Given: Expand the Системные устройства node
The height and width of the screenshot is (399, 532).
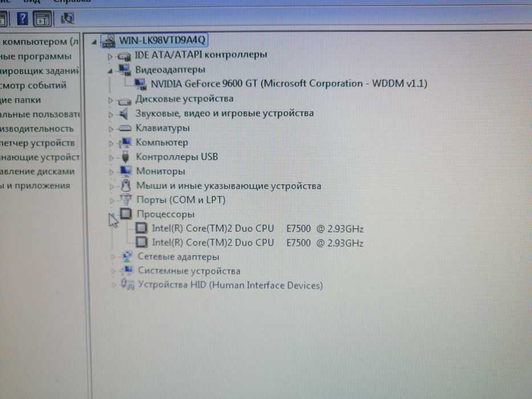Looking at the screenshot, I should 113,271.
